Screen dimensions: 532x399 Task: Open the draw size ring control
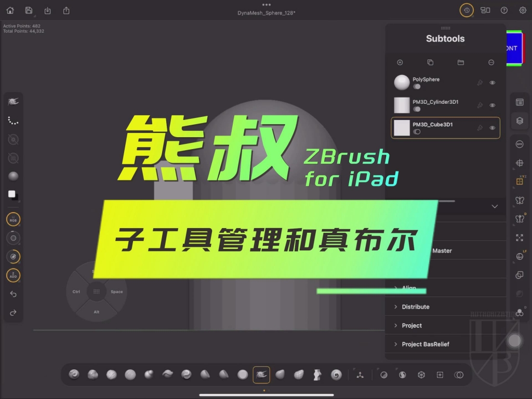(x=13, y=238)
